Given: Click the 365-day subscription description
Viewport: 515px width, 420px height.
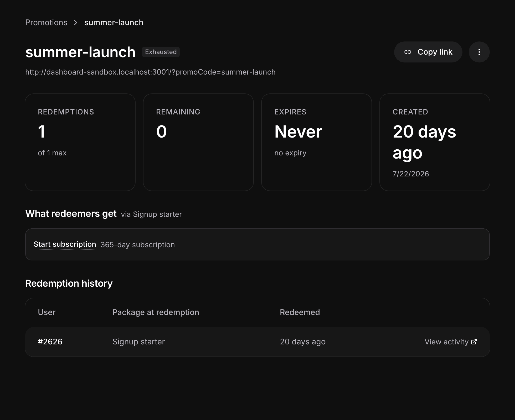Looking at the screenshot, I should coord(138,245).
